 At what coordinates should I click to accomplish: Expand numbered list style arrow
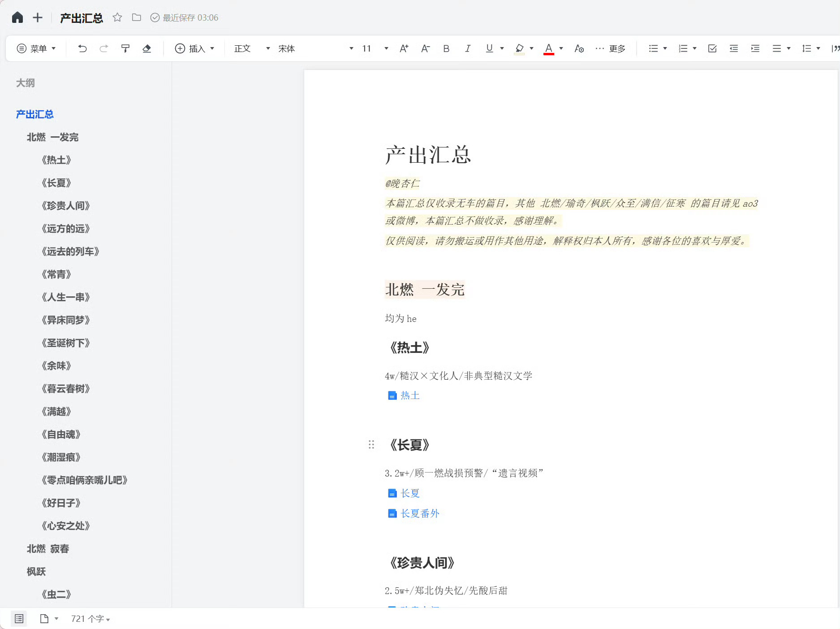click(694, 48)
